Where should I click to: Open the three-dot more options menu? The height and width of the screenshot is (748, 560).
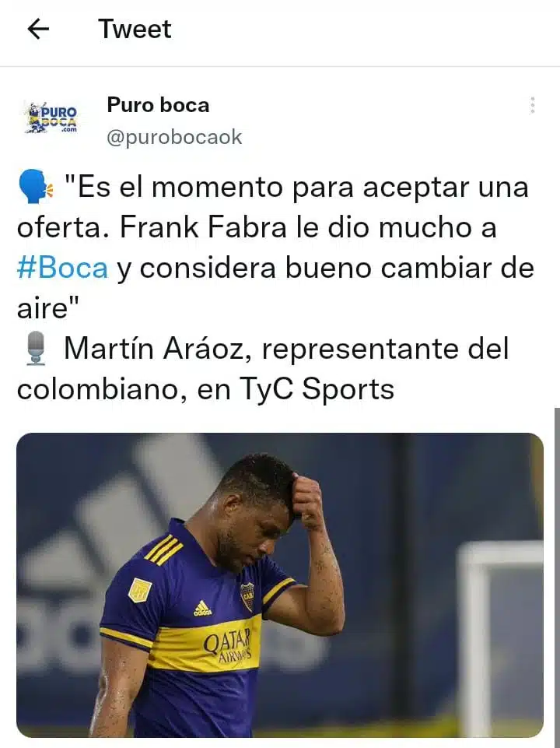pos(532,105)
